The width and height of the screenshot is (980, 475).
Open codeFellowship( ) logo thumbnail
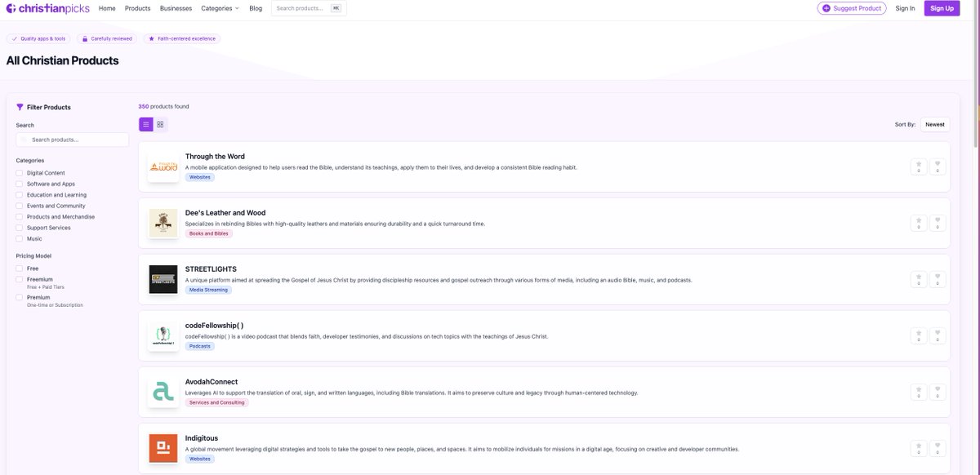pyautogui.click(x=163, y=335)
